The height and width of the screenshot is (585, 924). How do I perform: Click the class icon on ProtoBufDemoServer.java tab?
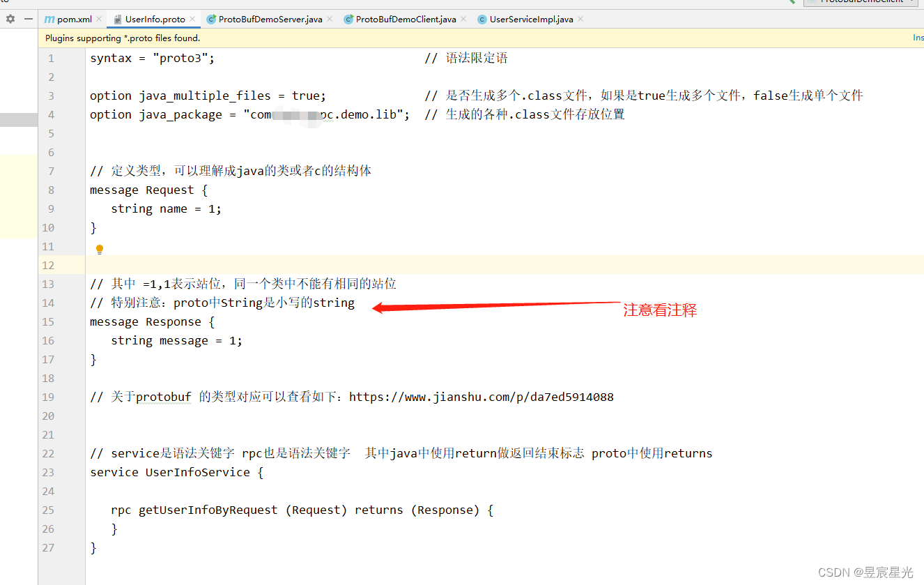pyautogui.click(x=212, y=19)
